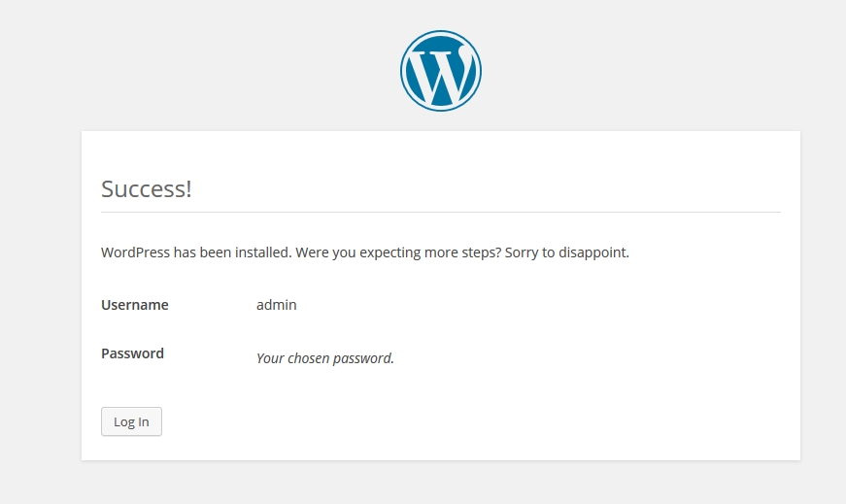
Task: Click the word 'expecting' in the message
Action: (x=390, y=252)
